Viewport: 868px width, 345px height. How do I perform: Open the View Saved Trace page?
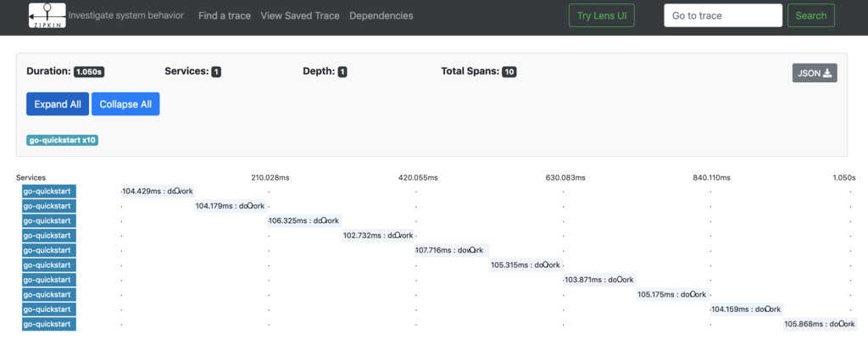300,15
